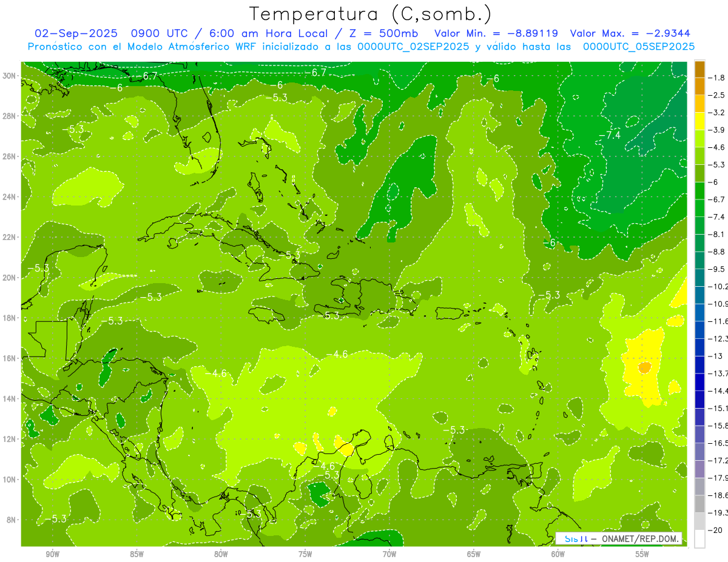Click 'Valor Max. = -2.9344' text
Image resolution: width=728 pixels, height=562 pixels.
pyautogui.click(x=630, y=33)
